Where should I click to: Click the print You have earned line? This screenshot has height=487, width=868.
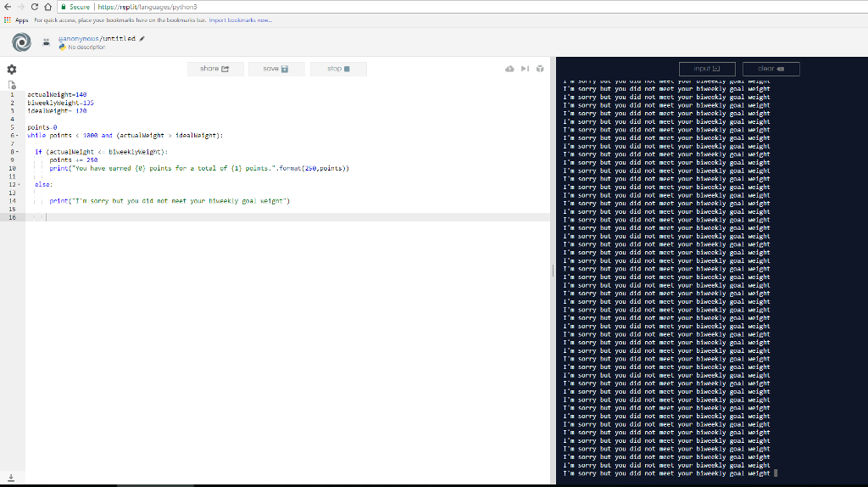tap(199, 169)
